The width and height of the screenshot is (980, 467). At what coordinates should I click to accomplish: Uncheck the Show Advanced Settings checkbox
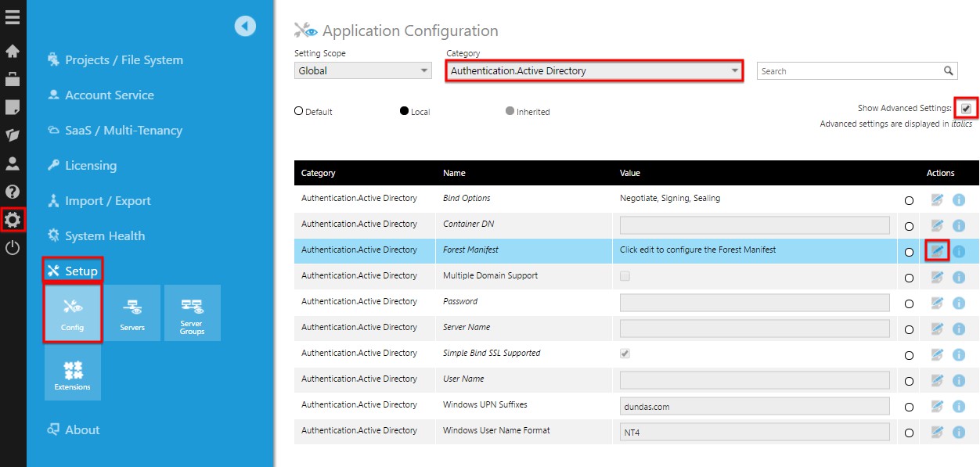click(967, 107)
